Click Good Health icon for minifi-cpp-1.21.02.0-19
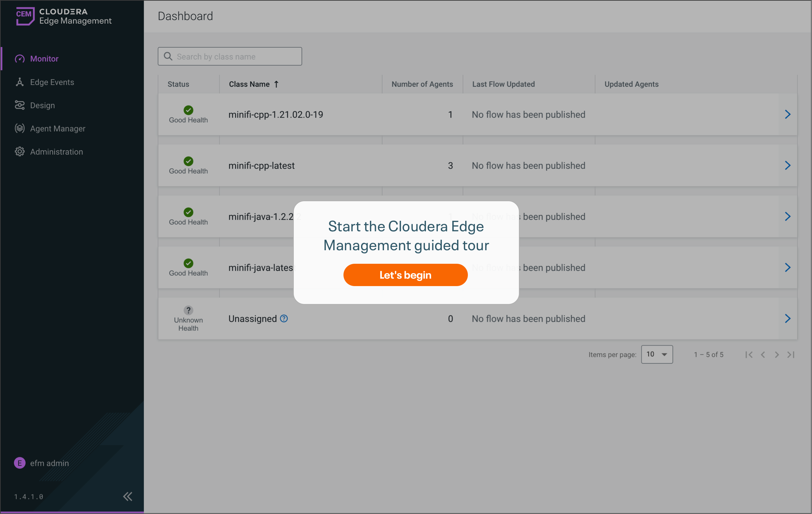Screen dimensions: 812x514 tap(188, 110)
